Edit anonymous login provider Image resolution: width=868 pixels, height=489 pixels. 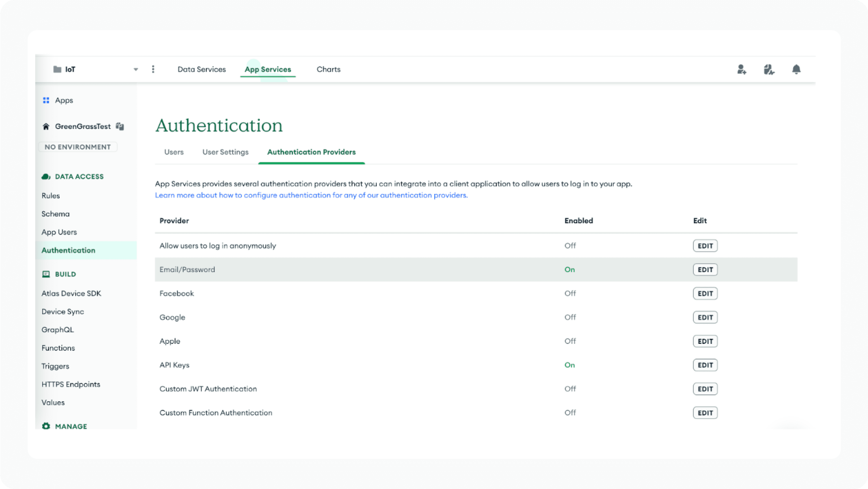point(705,246)
